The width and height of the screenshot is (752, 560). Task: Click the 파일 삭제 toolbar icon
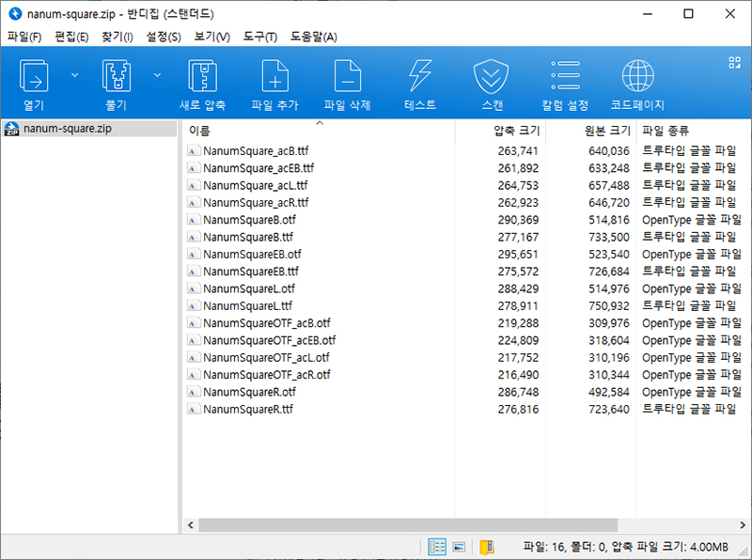click(347, 76)
